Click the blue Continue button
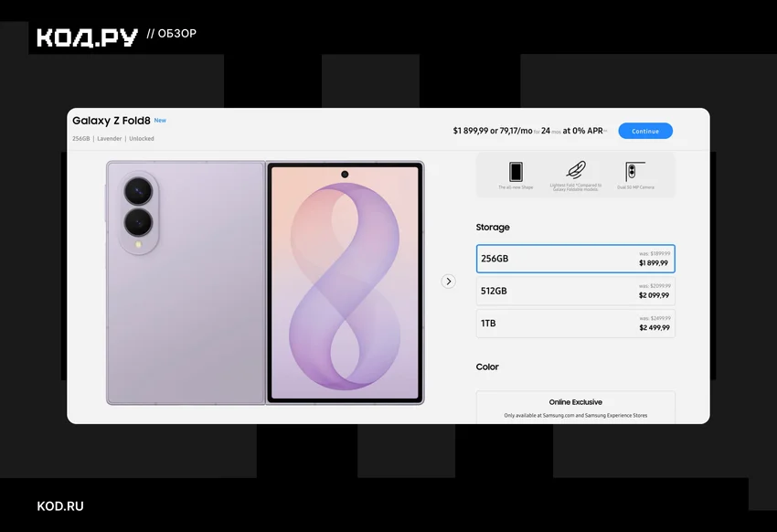The height and width of the screenshot is (532, 777). coord(645,131)
